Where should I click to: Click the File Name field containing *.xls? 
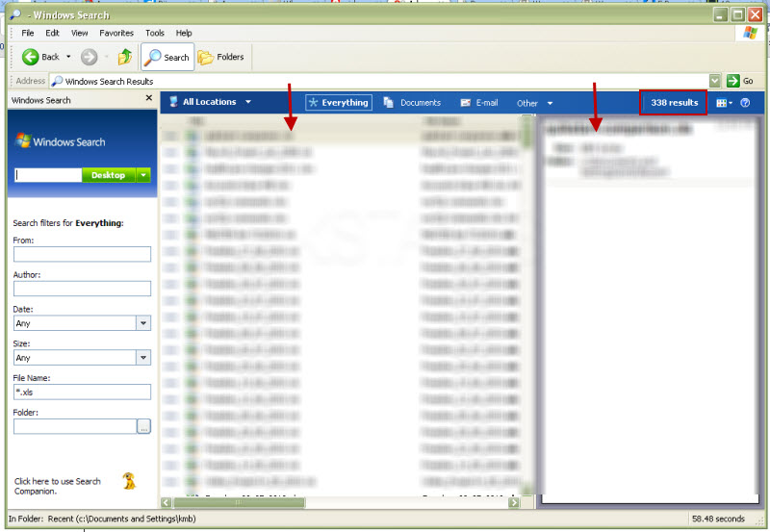(x=82, y=392)
